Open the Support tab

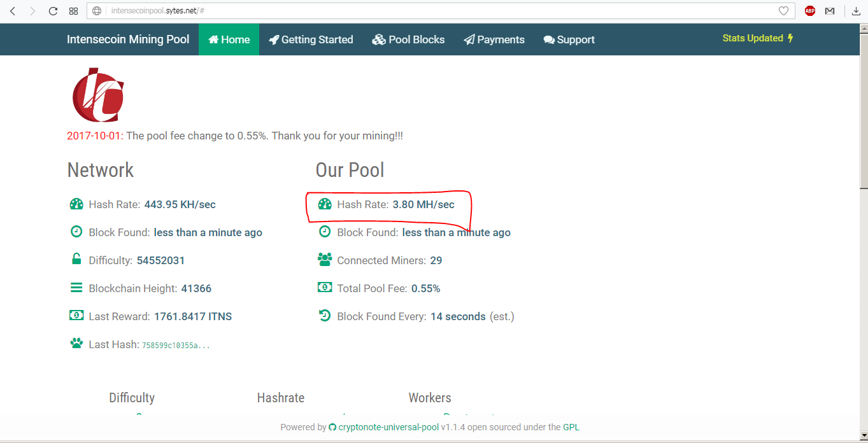point(569,39)
